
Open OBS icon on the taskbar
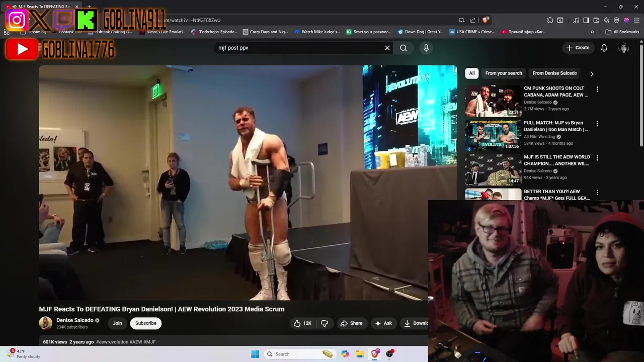[389, 354]
